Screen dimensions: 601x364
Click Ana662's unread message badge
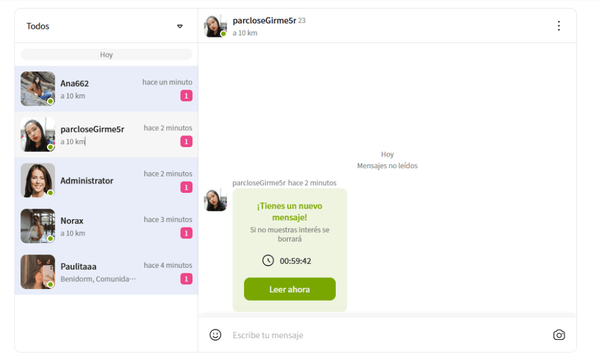coord(186,96)
